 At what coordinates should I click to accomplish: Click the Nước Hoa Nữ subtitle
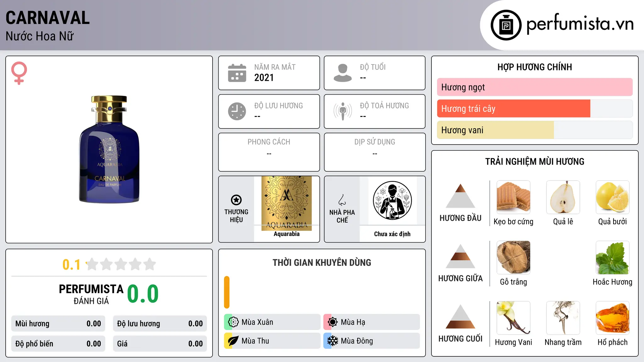40,36
